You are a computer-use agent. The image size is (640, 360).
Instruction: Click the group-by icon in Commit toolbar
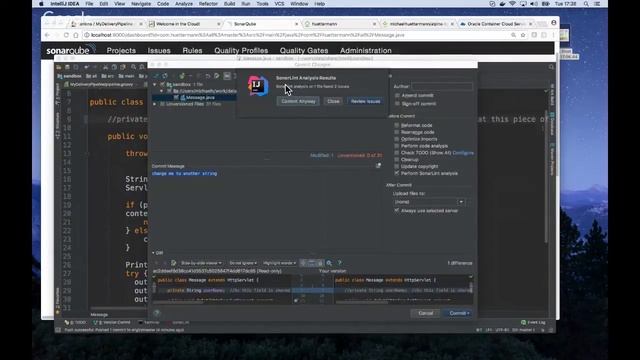[227, 76]
